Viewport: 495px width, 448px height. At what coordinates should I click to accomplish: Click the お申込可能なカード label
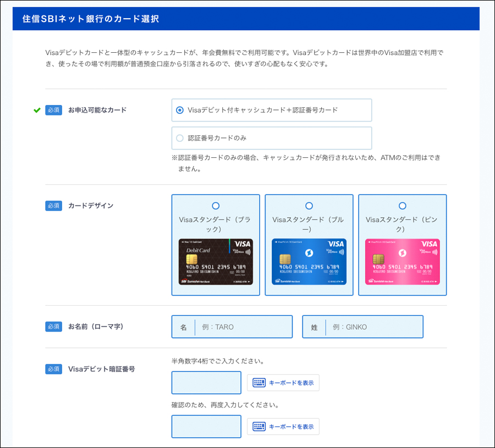pyautogui.click(x=97, y=110)
